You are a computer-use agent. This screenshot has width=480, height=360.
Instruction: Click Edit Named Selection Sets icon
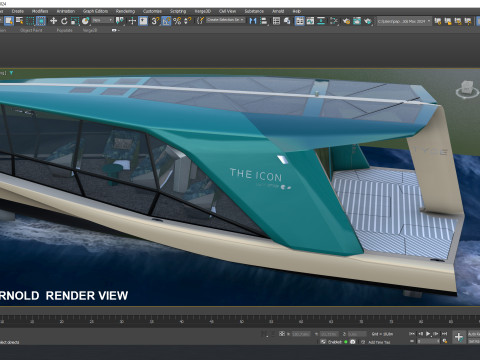[x=200, y=21]
